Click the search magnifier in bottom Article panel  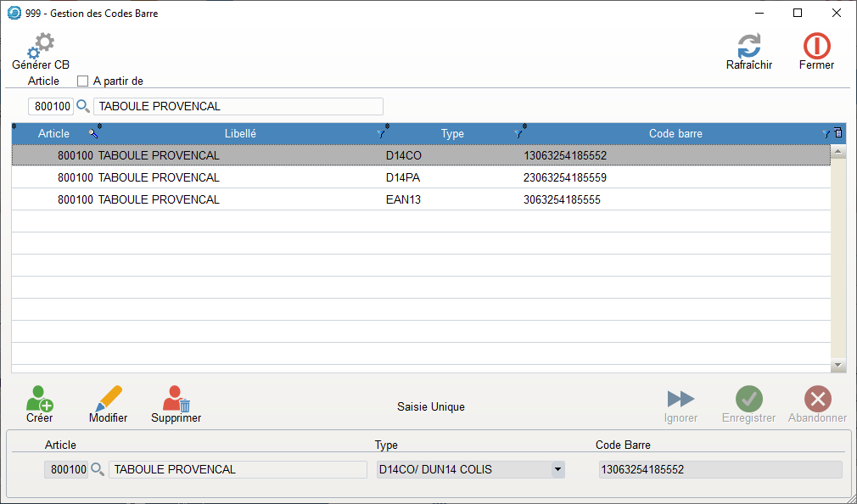(x=98, y=469)
